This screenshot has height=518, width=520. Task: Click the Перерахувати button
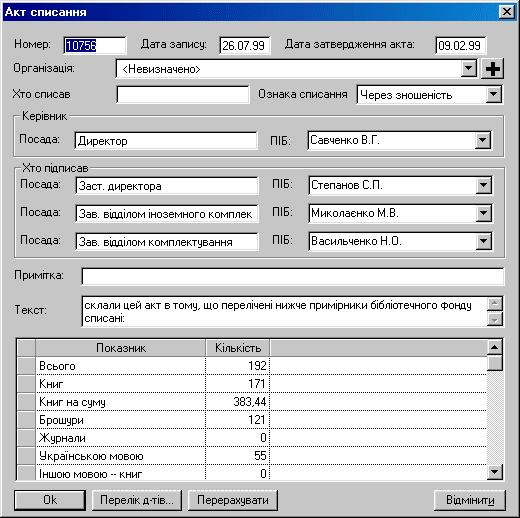click(233, 500)
